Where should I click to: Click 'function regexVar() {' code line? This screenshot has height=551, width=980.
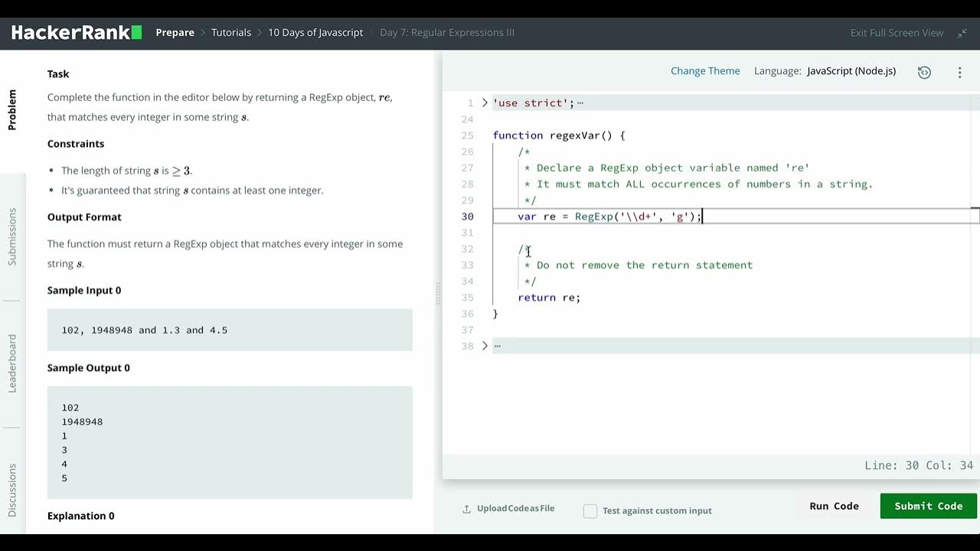[559, 135]
